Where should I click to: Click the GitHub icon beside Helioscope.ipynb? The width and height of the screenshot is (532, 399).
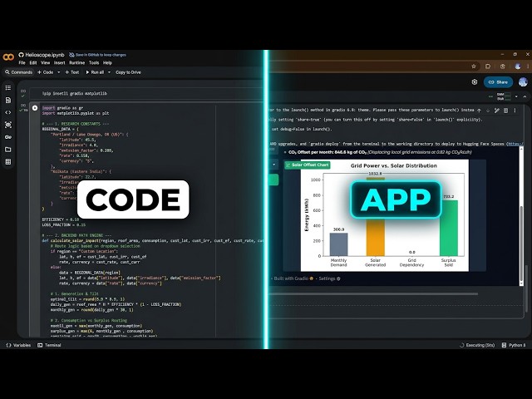click(x=21, y=55)
